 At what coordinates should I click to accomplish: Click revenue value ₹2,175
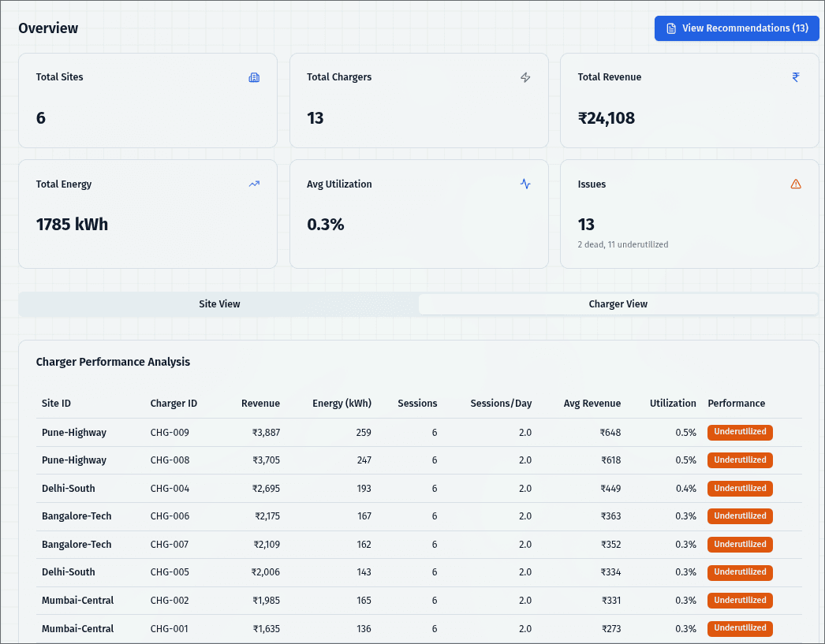(267, 516)
